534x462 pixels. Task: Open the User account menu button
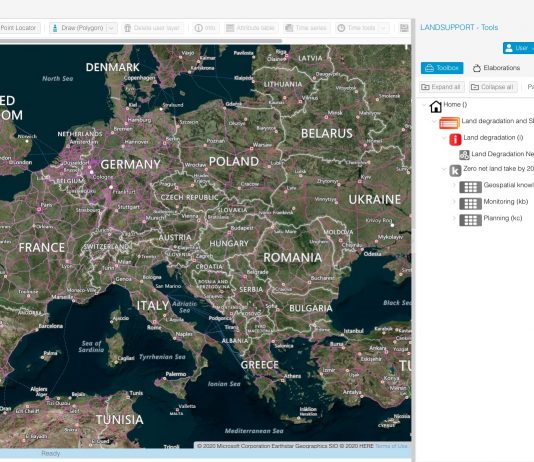point(518,48)
